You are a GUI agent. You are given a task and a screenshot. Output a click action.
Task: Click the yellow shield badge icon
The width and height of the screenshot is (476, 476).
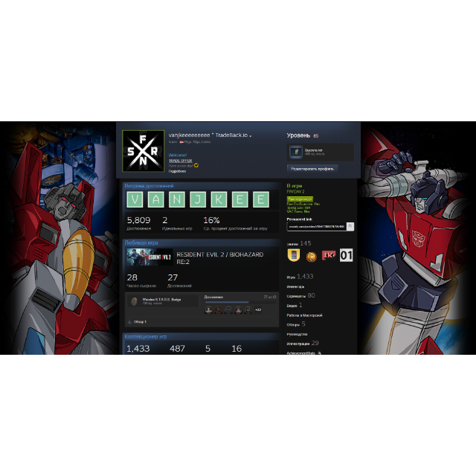pos(294,255)
